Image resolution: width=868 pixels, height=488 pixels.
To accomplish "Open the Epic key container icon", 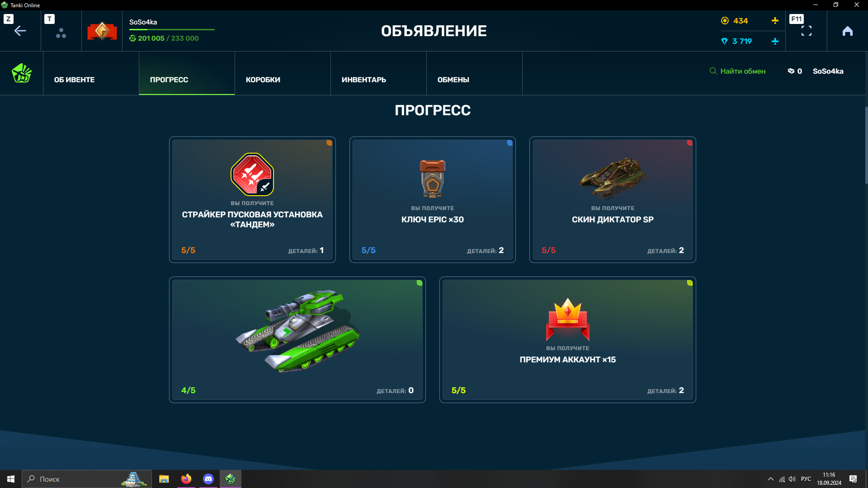I will [x=433, y=179].
